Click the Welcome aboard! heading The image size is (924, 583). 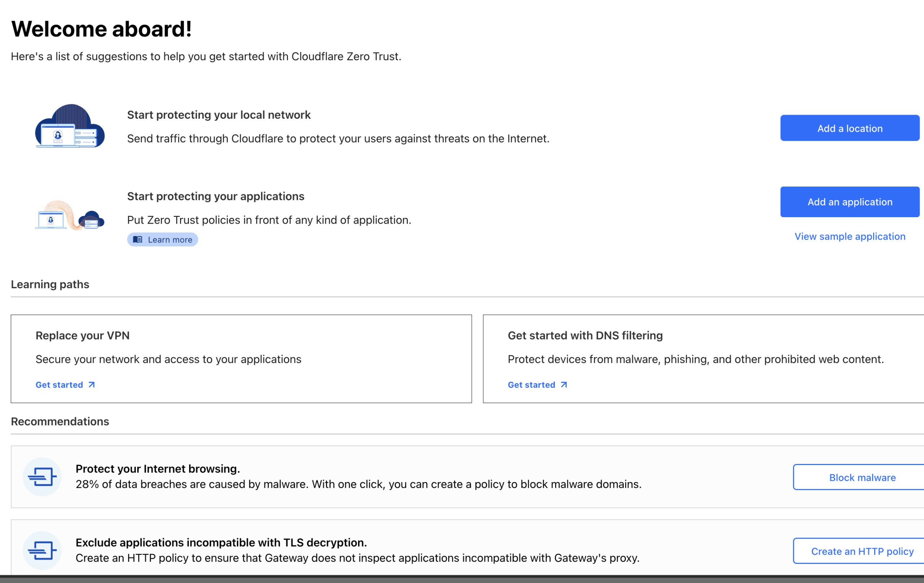pos(101,29)
